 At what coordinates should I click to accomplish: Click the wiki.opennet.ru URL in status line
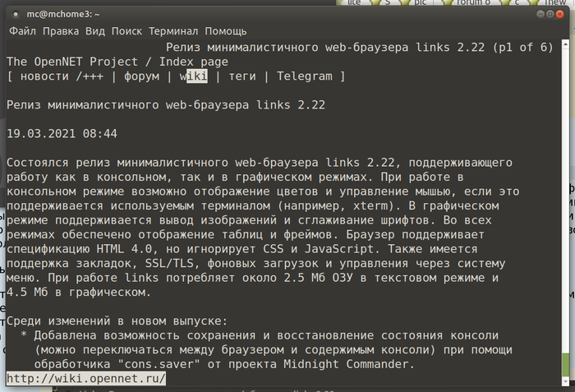coord(85,379)
